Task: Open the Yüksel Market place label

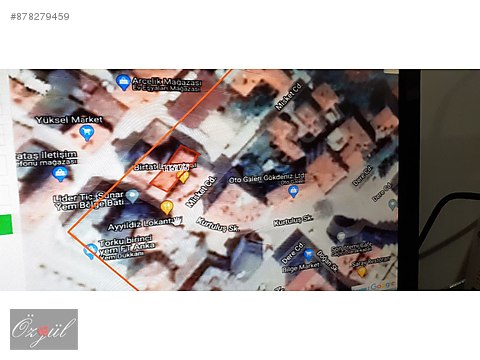Action: pyautogui.click(x=69, y=120)
